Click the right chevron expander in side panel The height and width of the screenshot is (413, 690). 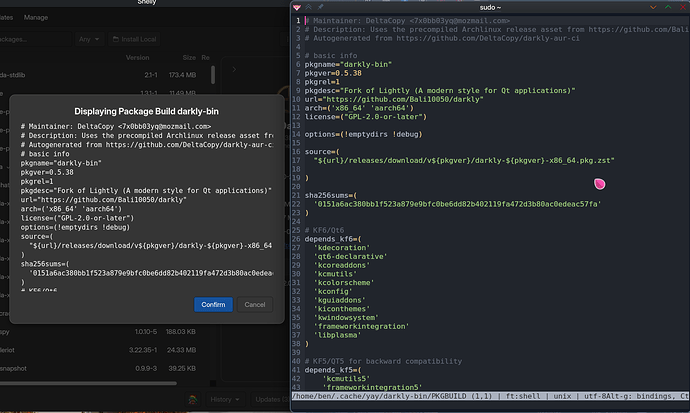point(234,69)
